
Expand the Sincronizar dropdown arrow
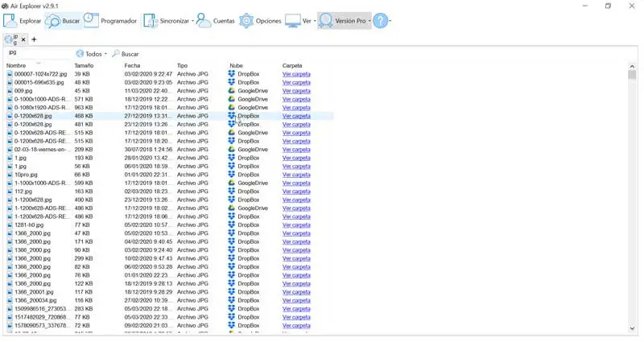(x=192, y=21)
